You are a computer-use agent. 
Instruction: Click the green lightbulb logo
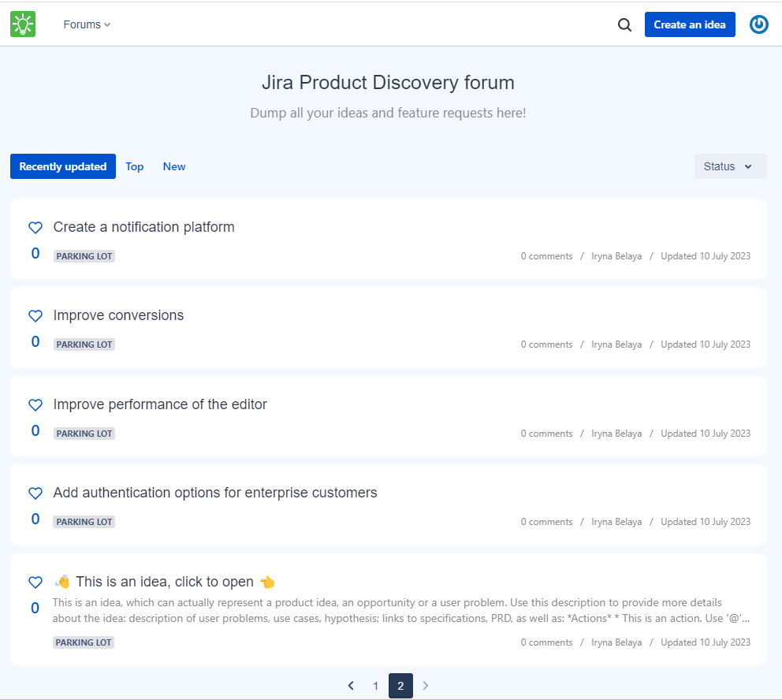click(23, 24)
